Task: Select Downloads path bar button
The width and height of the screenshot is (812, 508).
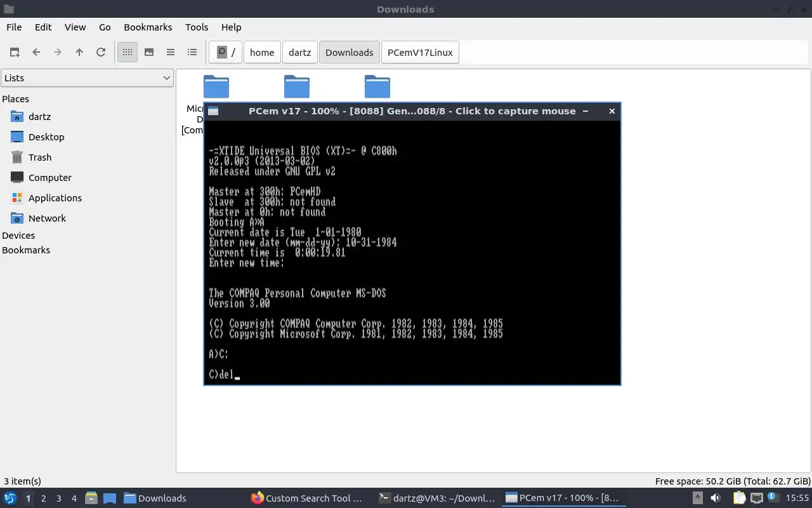Action: click(x=350, y=52)
